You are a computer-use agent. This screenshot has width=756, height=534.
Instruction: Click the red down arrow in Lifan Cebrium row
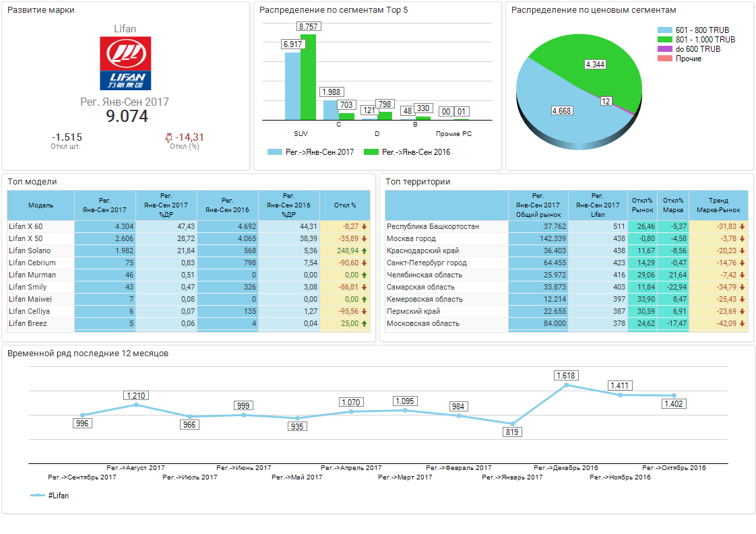pos(365,263)
